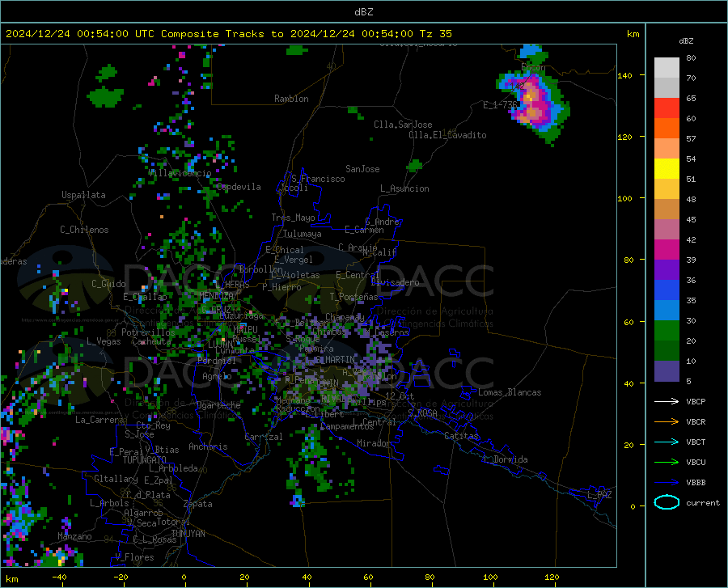Pick the magenta 42 dBZ color swatch

667,250
